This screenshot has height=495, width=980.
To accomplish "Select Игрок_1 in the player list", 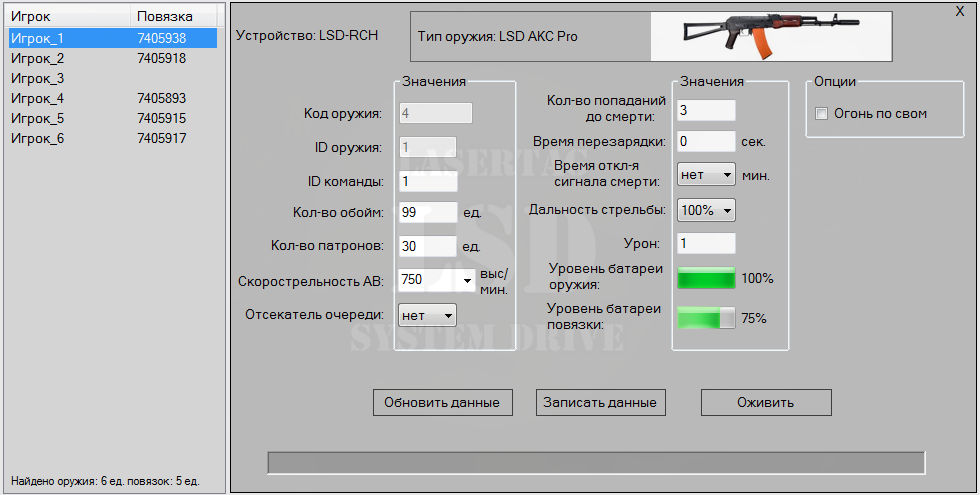I will (x=113, y=38).
